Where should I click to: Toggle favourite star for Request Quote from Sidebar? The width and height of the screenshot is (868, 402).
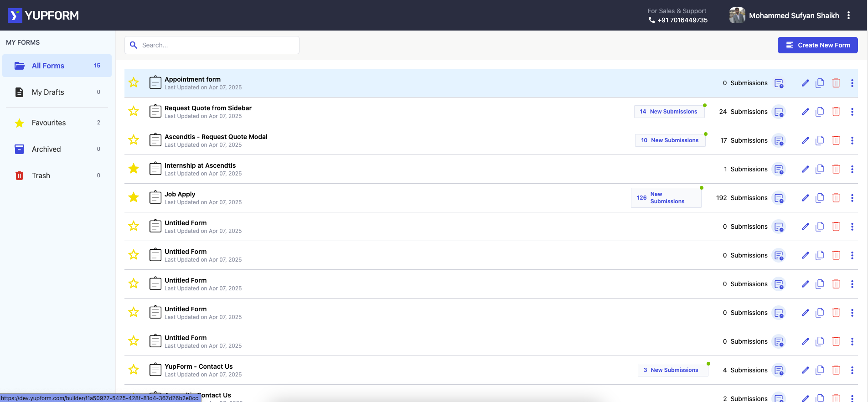coord(134,111)
